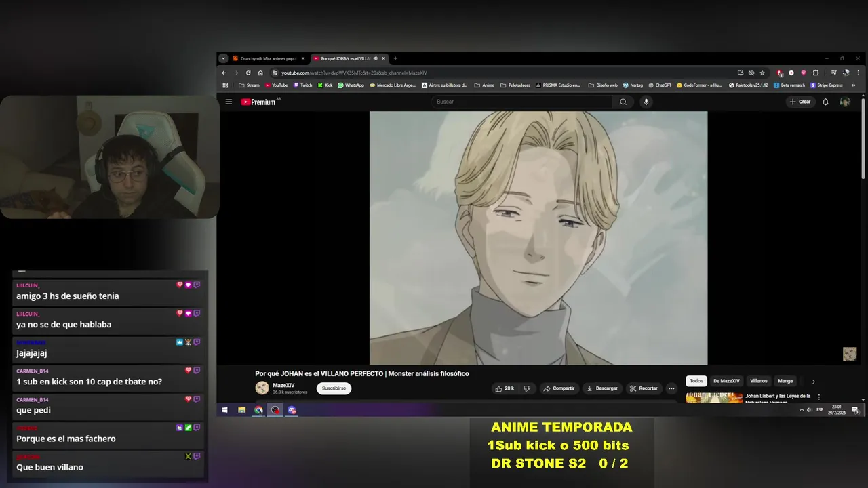Open the MazeXIV channel avatar
The height and width of the screenshot is (488, 868).
pyautogui.click(x=262, y=388)
